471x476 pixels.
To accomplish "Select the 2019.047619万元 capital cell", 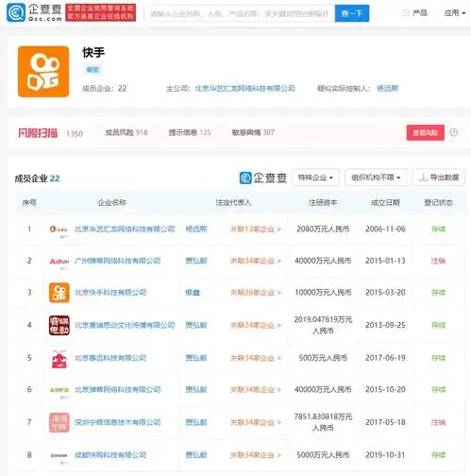I will pyautogui.click(x=323, y=325).
